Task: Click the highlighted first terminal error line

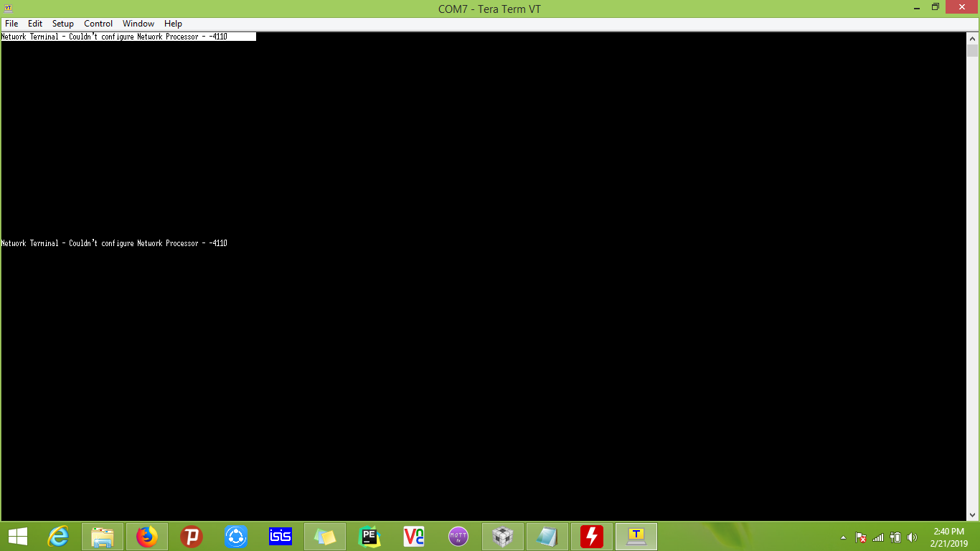Action: pos(128,37)
